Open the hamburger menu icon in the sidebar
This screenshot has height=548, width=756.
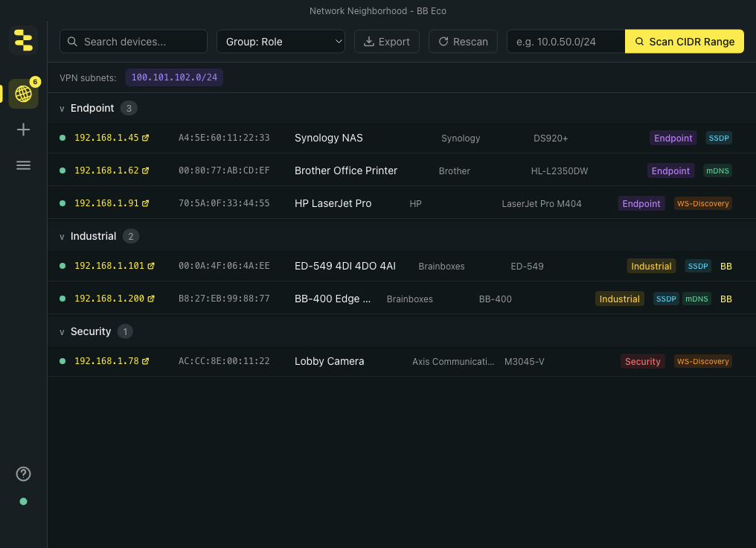click(23, 165)
